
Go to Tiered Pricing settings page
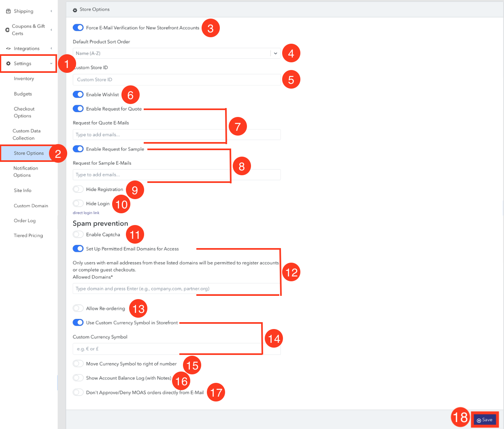[28, 236]
